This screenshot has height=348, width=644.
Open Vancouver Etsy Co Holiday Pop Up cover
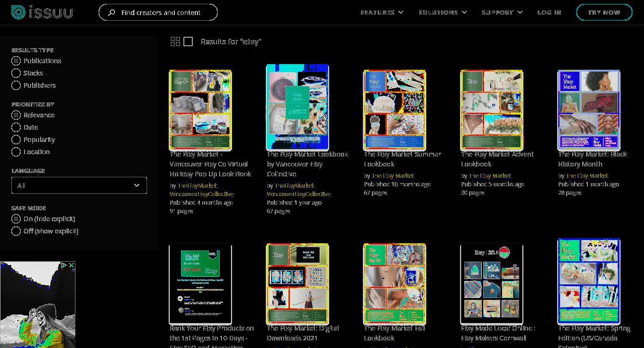coord(200,110)
